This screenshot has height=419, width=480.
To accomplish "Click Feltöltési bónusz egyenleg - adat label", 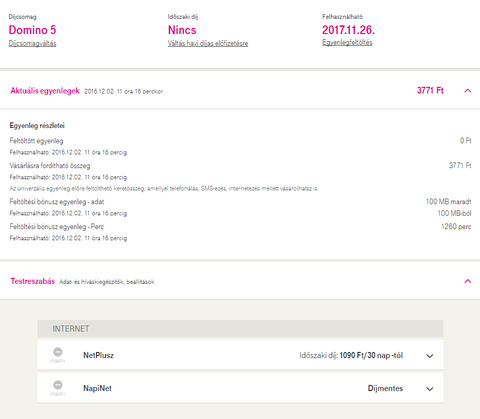I will (57, 202).
